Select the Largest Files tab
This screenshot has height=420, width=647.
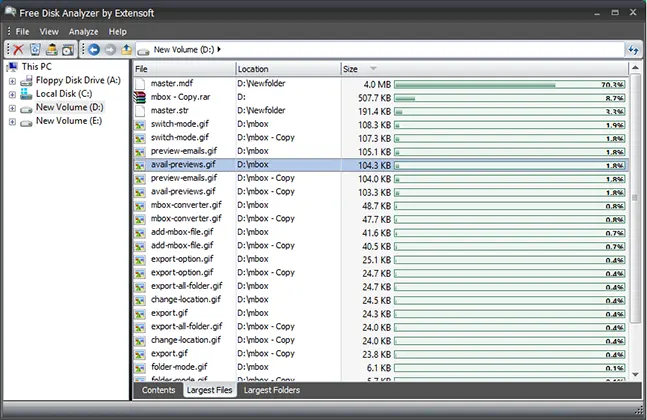[x=210, y=390]
